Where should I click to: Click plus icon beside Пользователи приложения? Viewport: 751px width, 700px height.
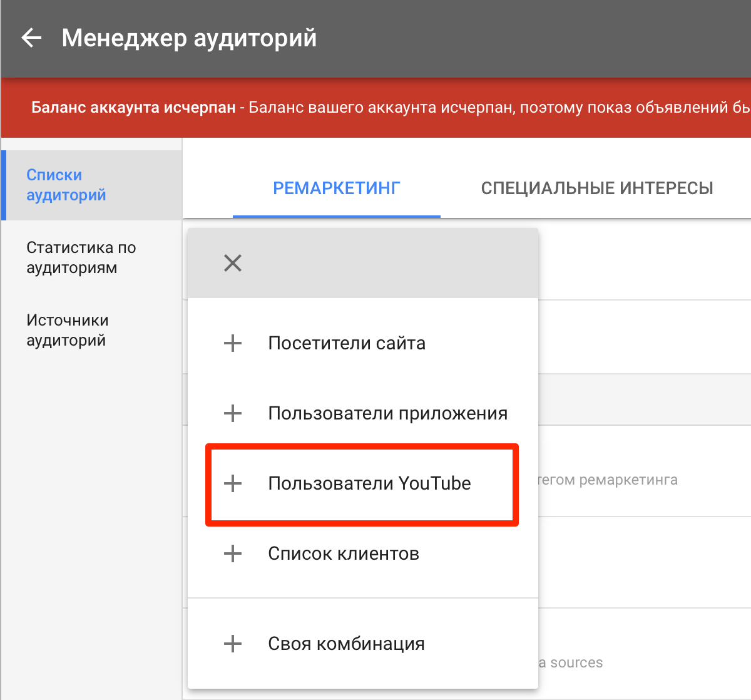coord(233,413)
